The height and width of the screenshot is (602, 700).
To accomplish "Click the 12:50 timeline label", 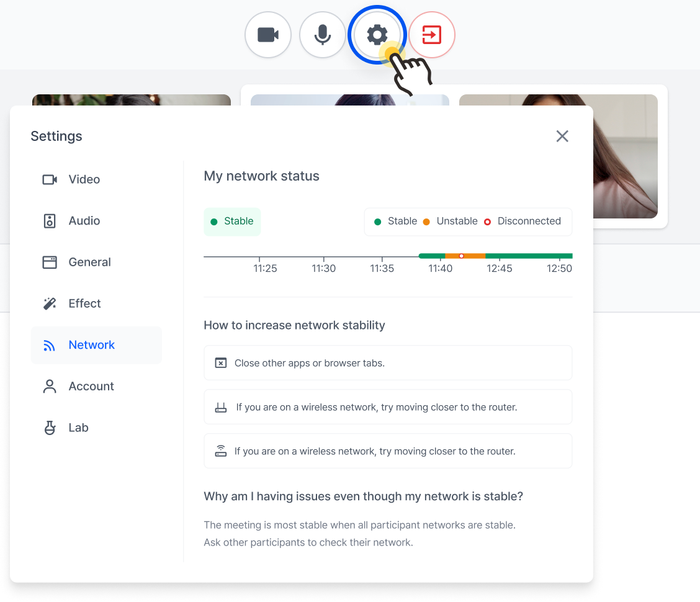I will 559,268.
